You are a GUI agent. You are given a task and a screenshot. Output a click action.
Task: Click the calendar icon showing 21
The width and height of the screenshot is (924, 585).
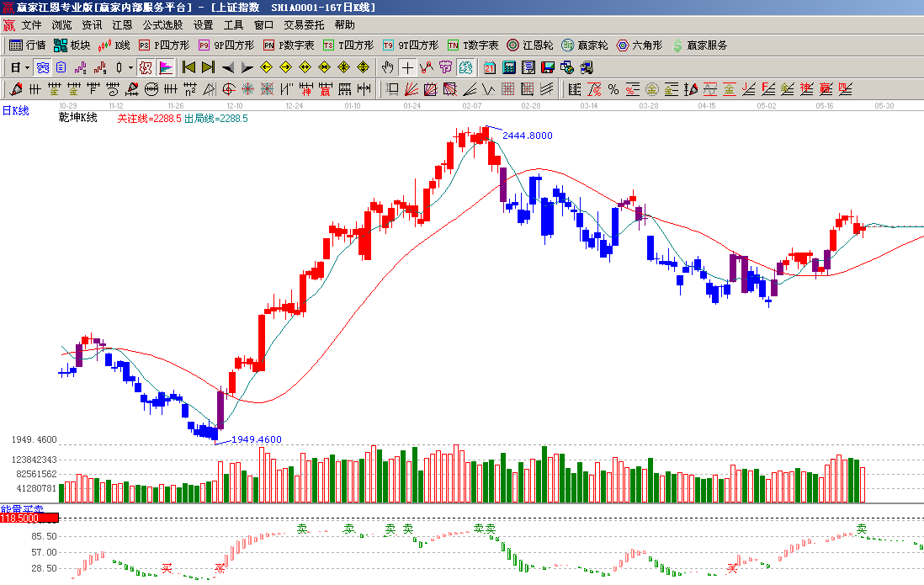pyautogui.click(x=489, y=67)
